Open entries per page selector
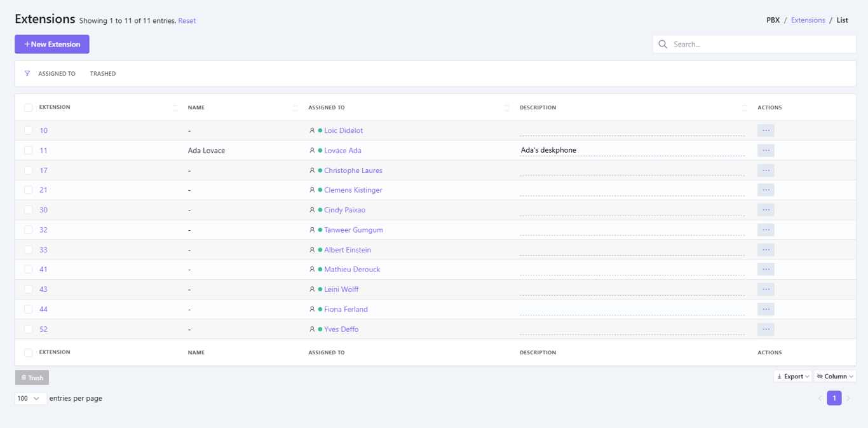868x428 pixels. pos(30,398)
